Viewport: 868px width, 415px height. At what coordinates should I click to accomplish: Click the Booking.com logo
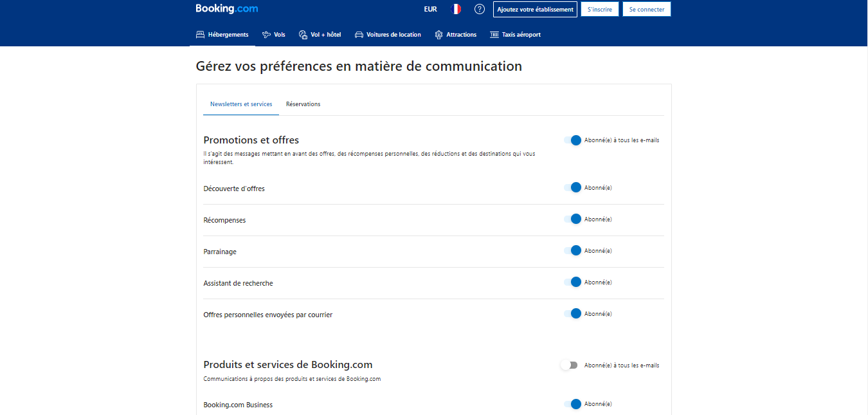[x=227, y=9]
